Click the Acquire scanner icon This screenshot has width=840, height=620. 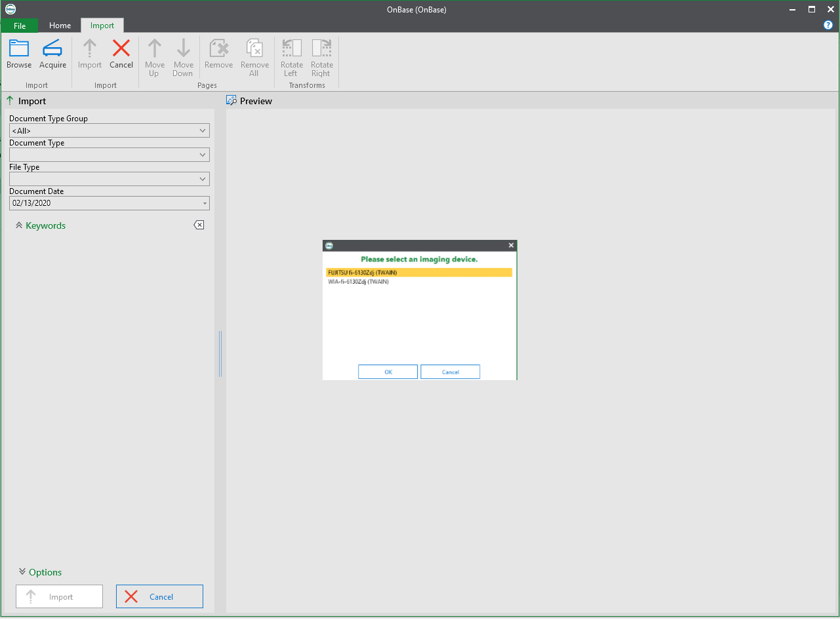coord(52,48)
